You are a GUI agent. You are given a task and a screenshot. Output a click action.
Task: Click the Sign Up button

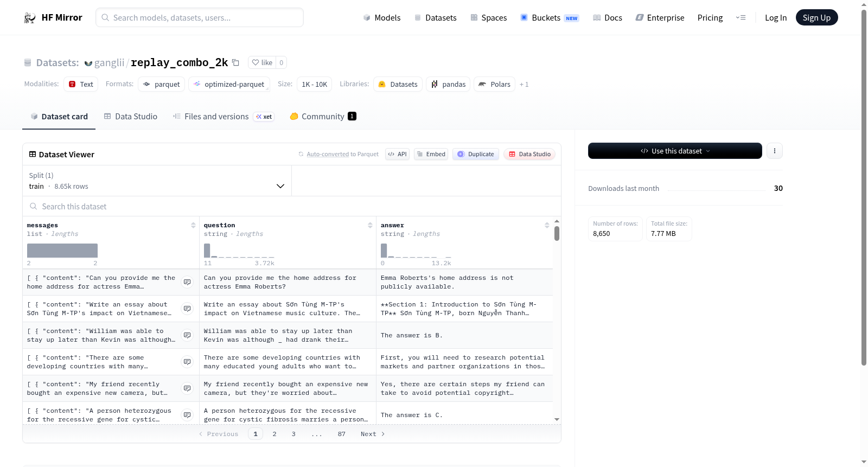click(x=816, y=18)
